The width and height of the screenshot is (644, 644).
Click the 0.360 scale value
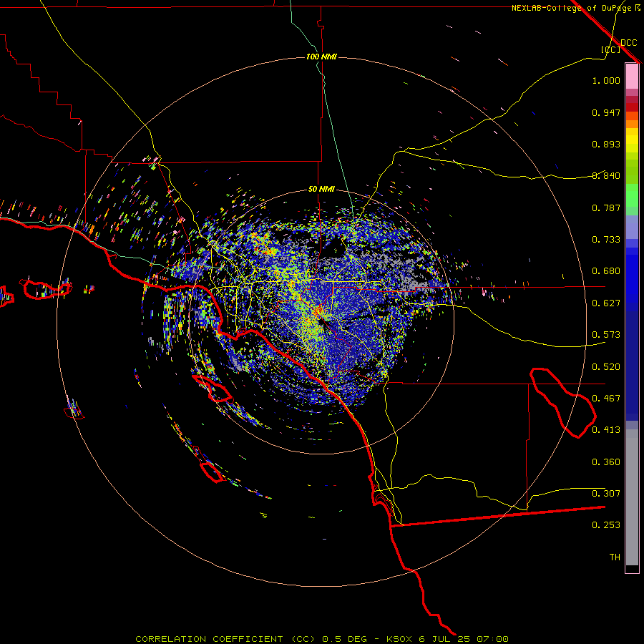click(x=606, y=462)
